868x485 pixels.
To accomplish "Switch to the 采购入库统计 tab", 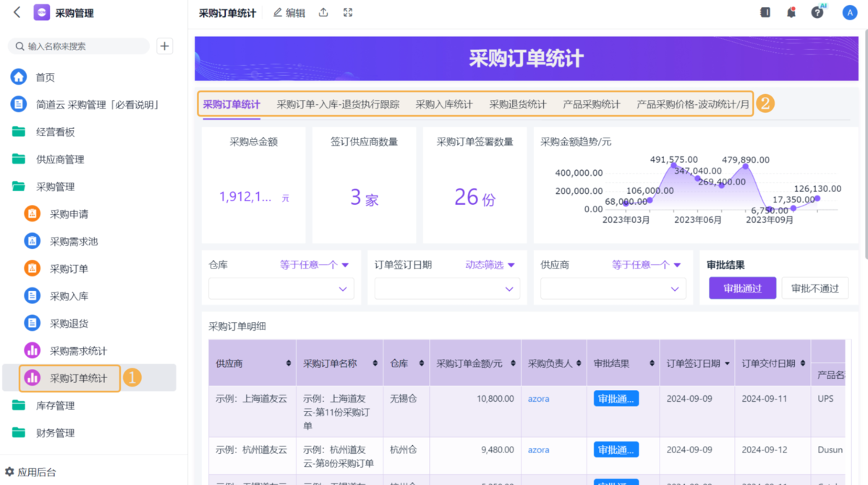I will pyautogui.click(x=444, y=104).
